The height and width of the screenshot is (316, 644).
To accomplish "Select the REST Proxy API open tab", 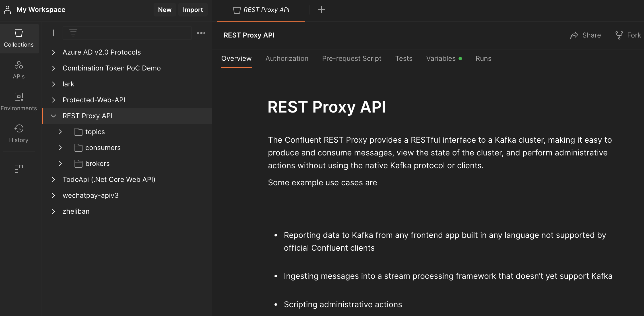I will point(261,10).
